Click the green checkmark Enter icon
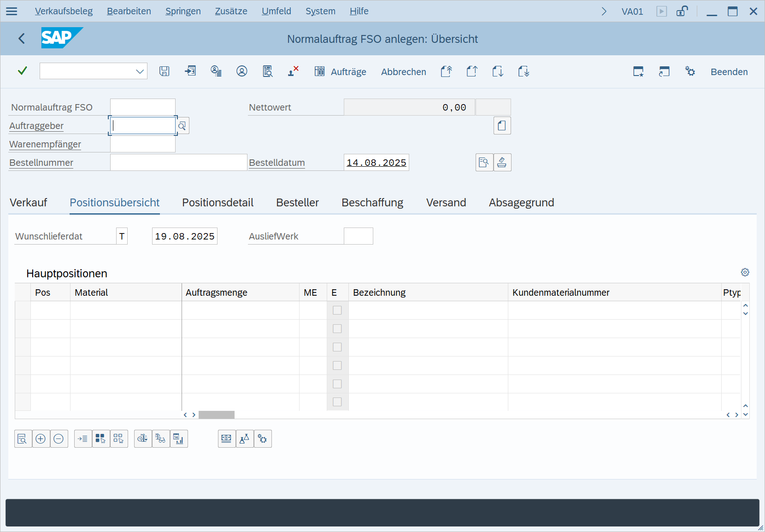 coord(22,71)
